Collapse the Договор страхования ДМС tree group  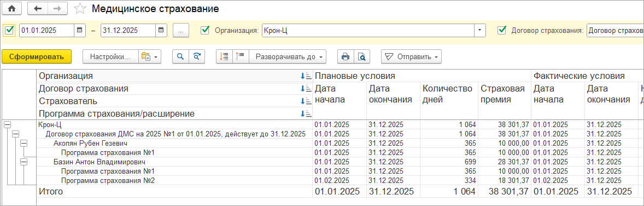[15, 134]
